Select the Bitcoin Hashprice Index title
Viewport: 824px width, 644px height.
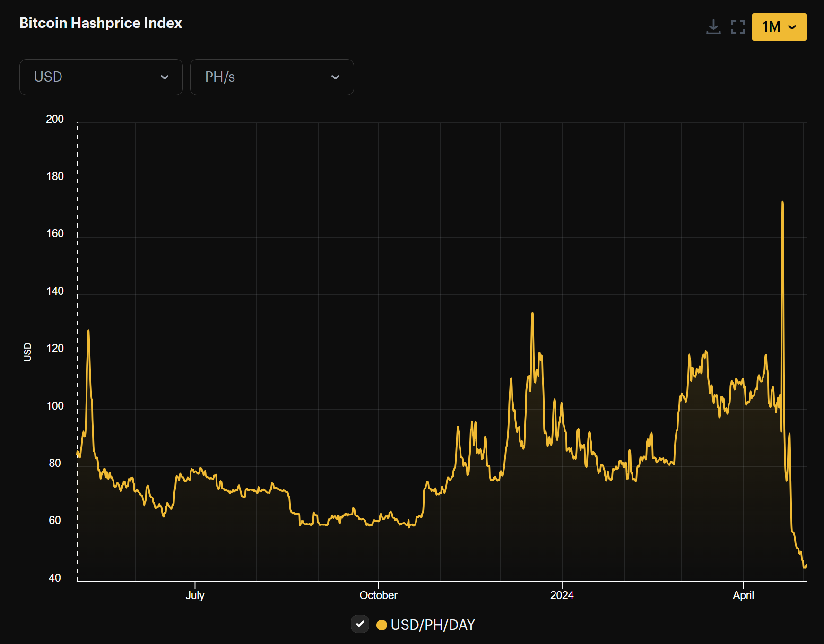pos(100,22)
